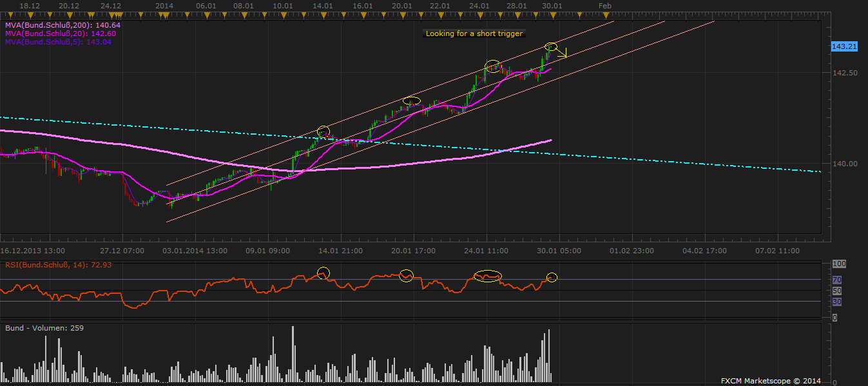
Task: Click the yellow ellipse at the latest price high
Action: [x=551, y=46]
